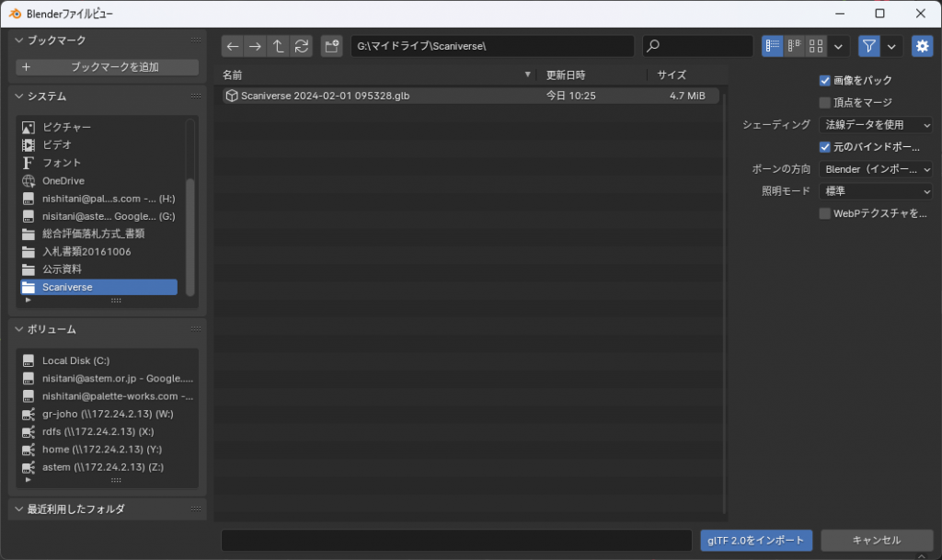The height and width of the screenshot is (560, 942).
Task: Open home (Y:) network drive
Action: click(107, 450)
